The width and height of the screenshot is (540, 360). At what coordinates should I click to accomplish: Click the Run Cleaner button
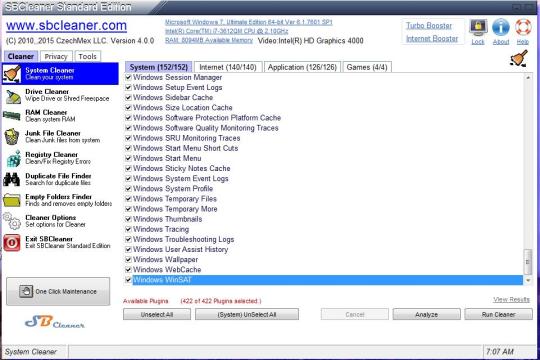pyautogui.click(x=498, y=315)
